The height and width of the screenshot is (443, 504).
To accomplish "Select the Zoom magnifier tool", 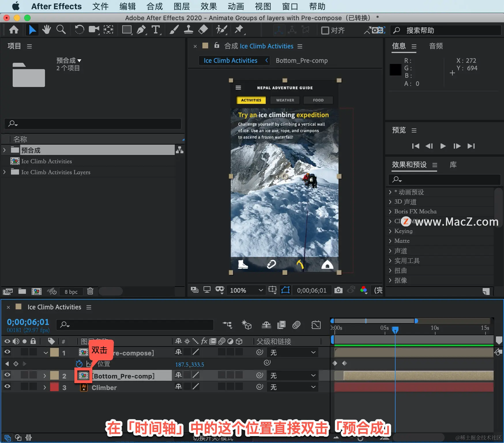I will point(61,29).
